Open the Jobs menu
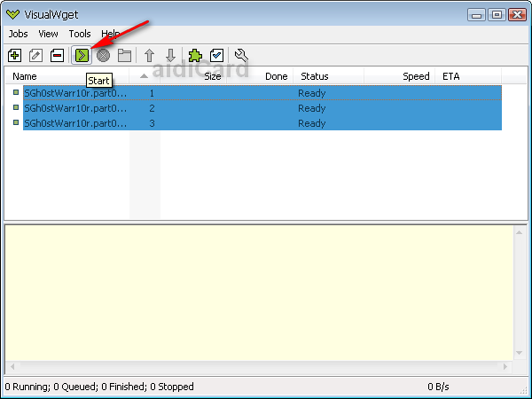532x399 pixels. [x=19, y=34]
